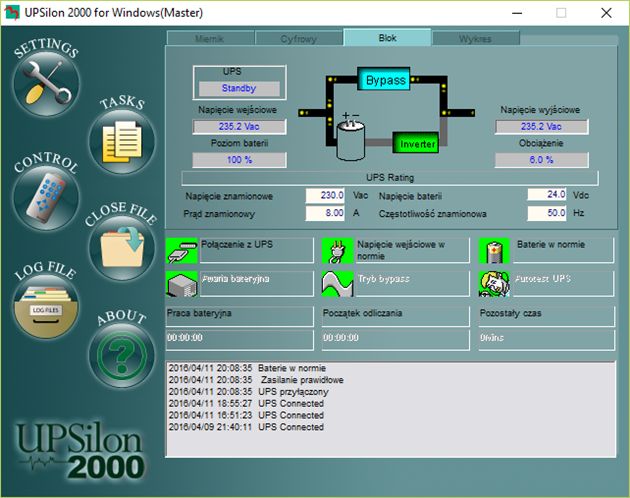Click the Tryb bypass waveform icon
The height and width of the screenshot is (498, 630).
[338, 284]
